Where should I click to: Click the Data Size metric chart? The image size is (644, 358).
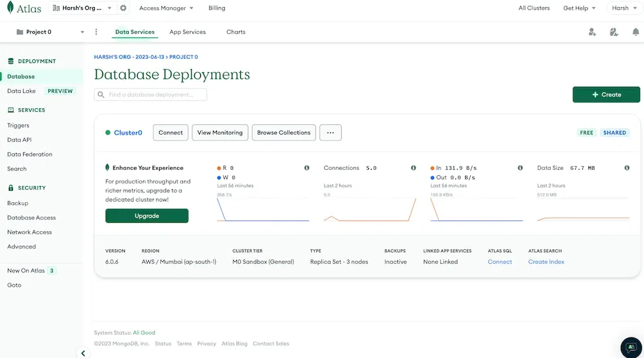tap(583, 209)
